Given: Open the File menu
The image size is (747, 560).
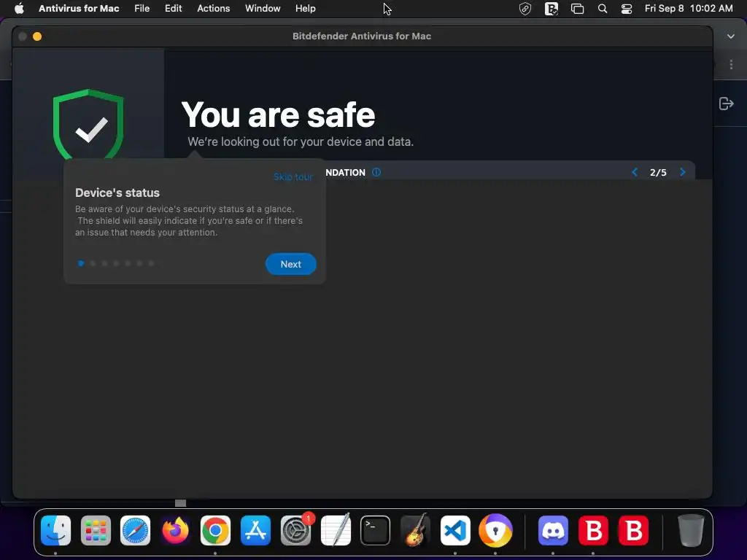Looking at the screenshot, I should tap(142, 8).
